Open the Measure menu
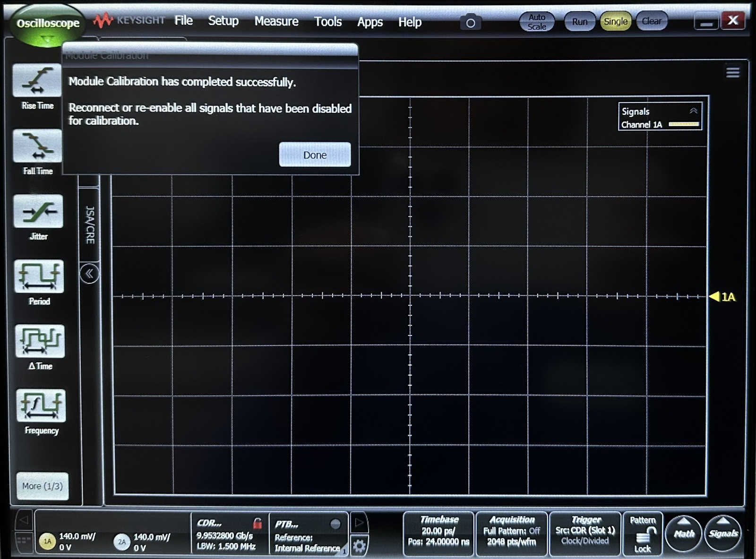 point(276,21)
